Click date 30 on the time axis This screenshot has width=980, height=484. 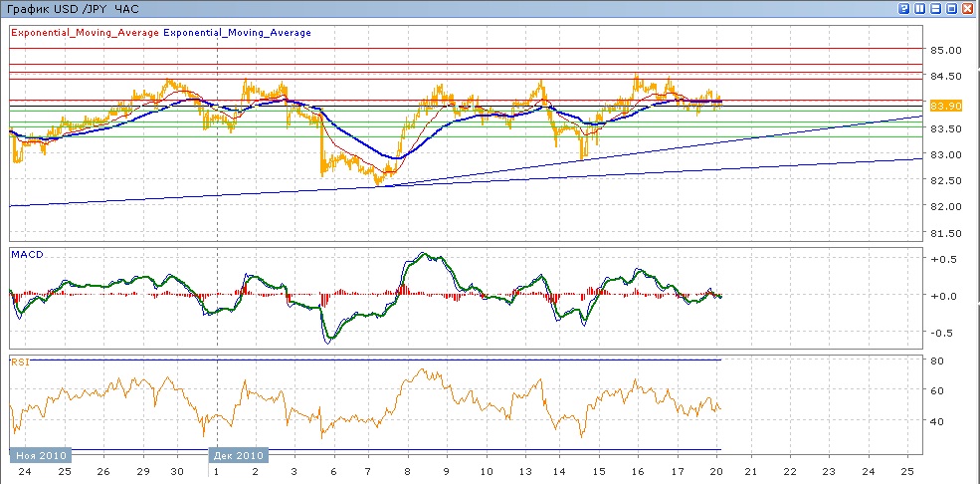[177, 472]
